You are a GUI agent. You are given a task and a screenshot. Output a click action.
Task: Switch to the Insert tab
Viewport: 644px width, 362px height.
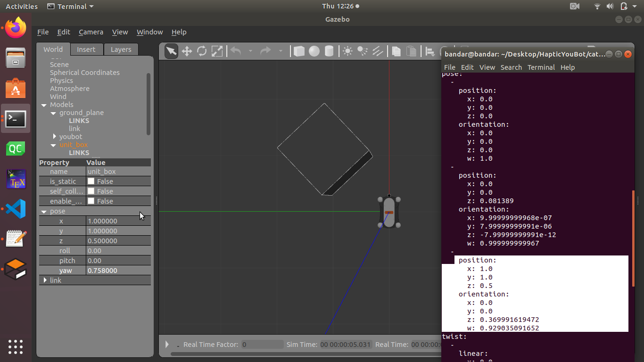[x=86, y=49]
